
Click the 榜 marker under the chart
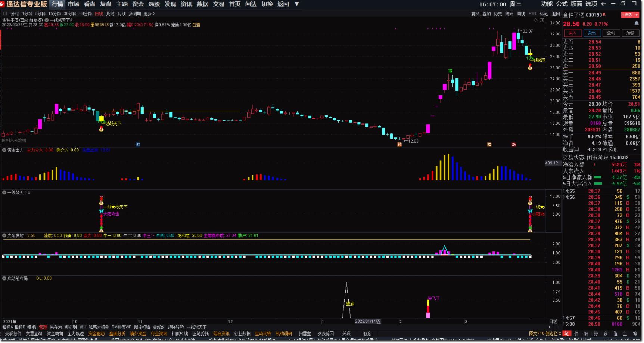(x=489, y=145)
